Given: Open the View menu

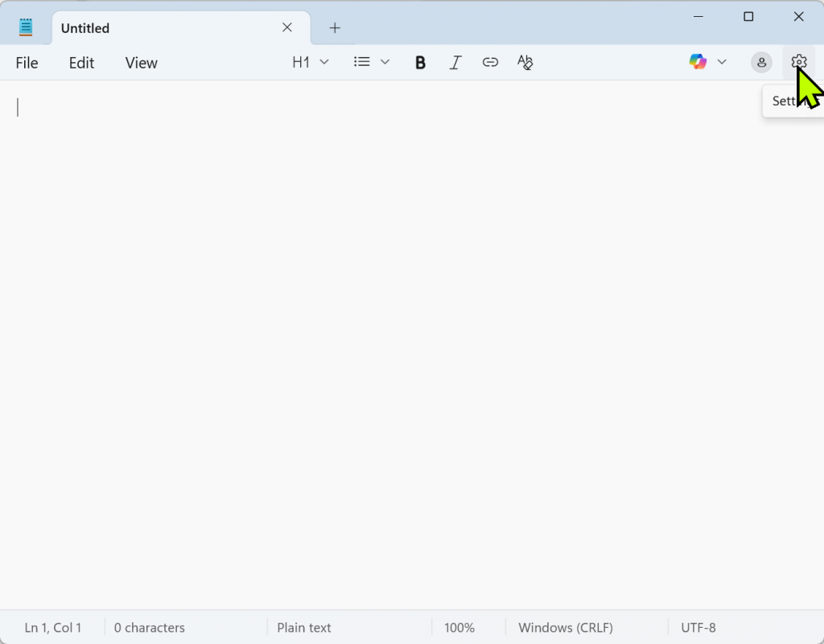Looking at the screenshot, I should [141, 63].
